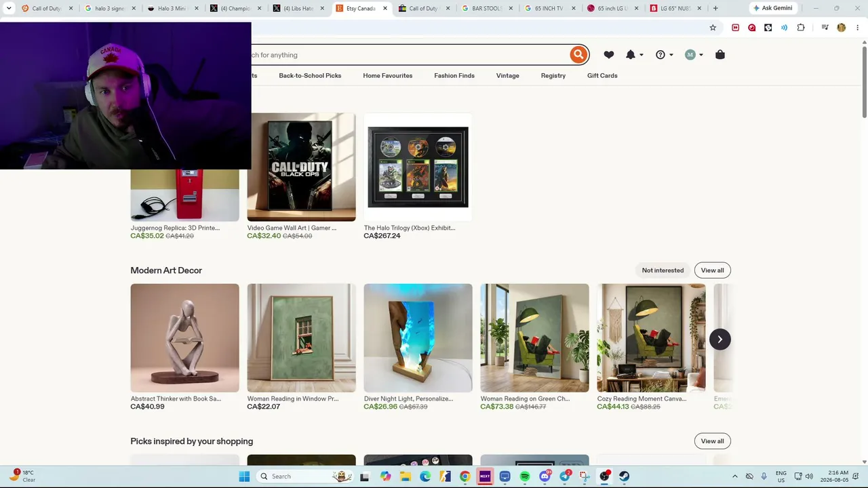View all picks inspired by your shopping
The width and height of the screenshot is (868, 488).
(x=712, y=441)
